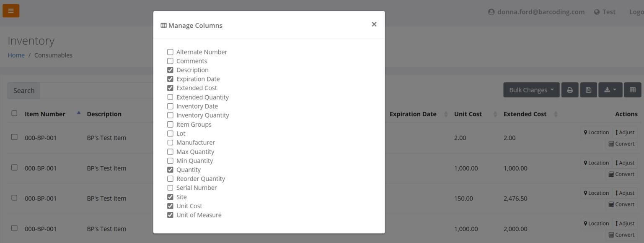The image size is (644, 243).
Task: Check the Manufacturer column
Action: (170, 143)
